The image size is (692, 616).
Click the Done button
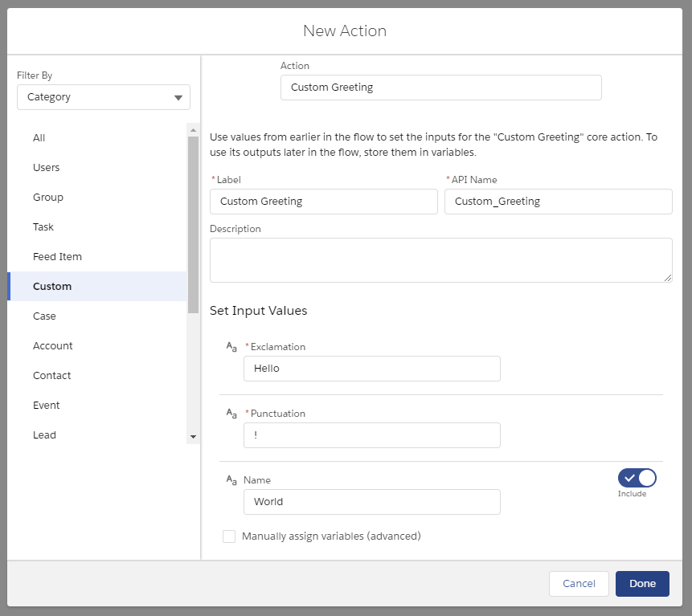pyautogui.click(x=641, y=584)
